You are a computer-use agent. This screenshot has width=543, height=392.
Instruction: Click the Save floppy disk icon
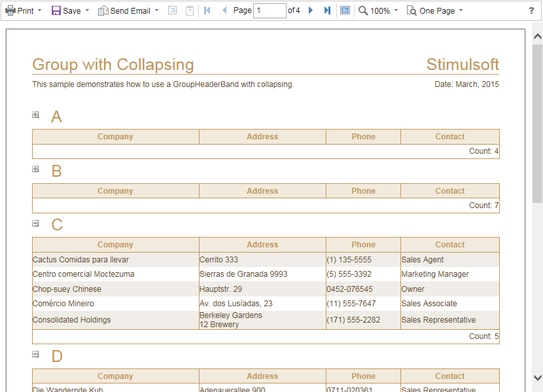[56, 10]
